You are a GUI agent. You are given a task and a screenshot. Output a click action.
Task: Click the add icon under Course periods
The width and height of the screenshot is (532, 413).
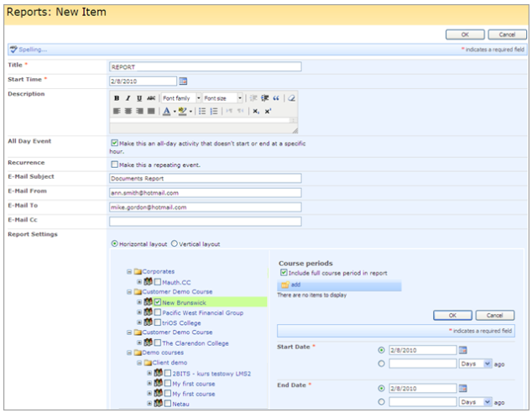[285, 285]
